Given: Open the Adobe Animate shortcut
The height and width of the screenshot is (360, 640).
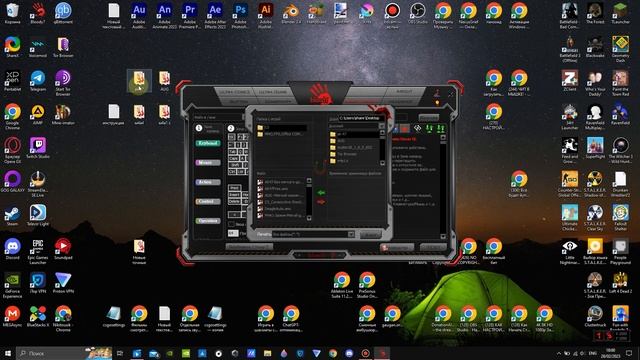Looking at the screenshot, I should (164, 16).
